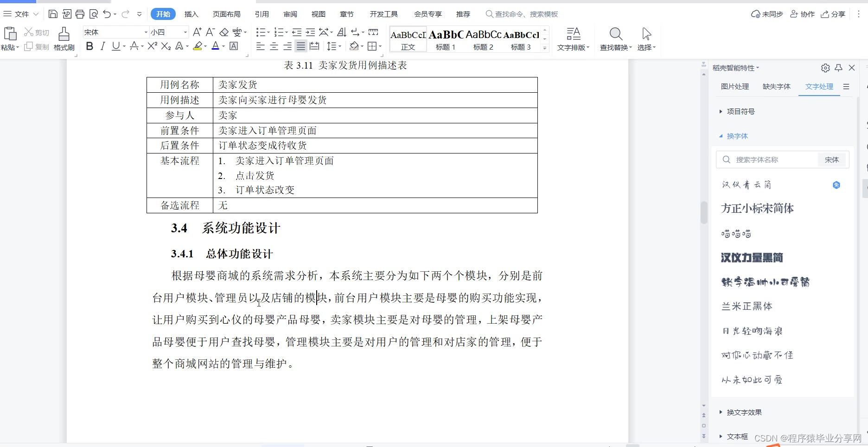Expand the styles gallery

(x=545, y=47)
